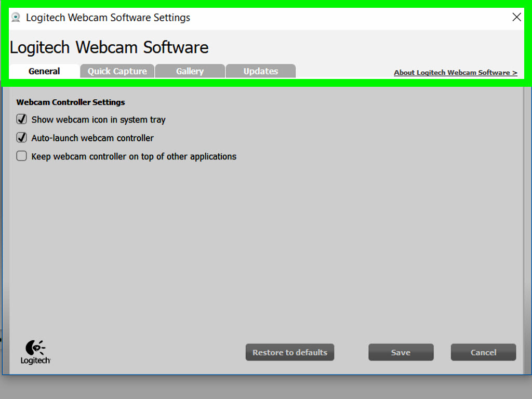The image size is (532, 399).
Task: Save the webcam controller settings
Action: click(x=401, y=352)
